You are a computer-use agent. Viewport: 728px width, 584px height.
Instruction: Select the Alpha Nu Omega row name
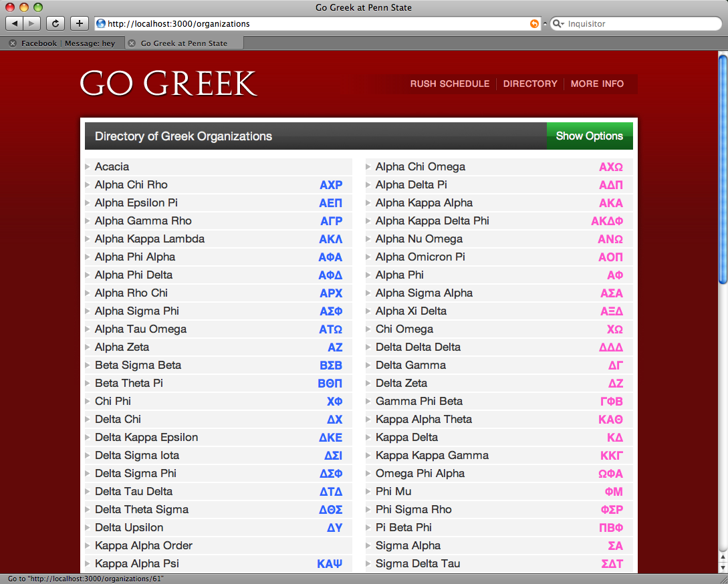tap(418, 239)
